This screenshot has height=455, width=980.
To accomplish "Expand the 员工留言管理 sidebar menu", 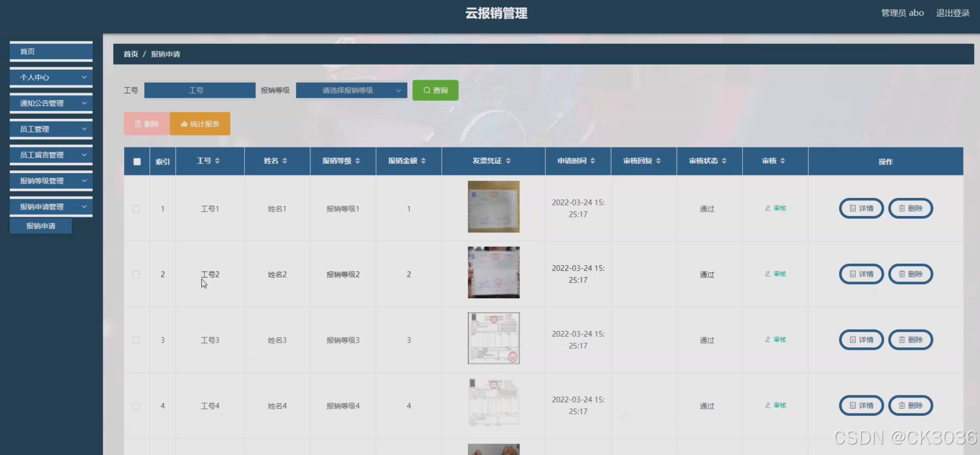I will (51, 155).
